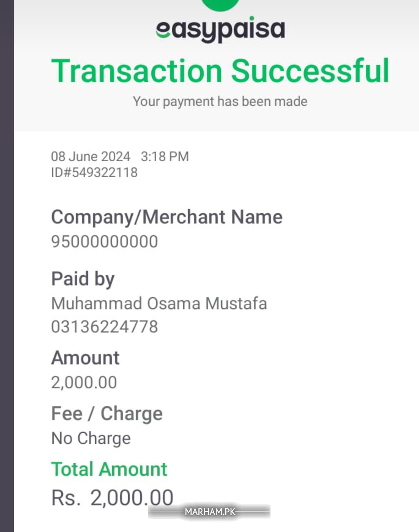The height and width of the screenshot is (532, 419).
Task: Open the MARHAM.PK watermark link
Action: click(210, 512)
